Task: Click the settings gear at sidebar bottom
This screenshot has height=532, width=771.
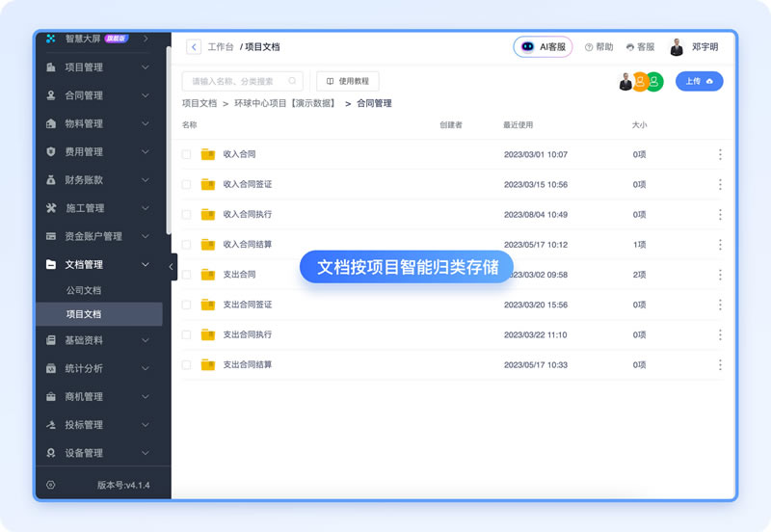Action: tap(51, 485)
